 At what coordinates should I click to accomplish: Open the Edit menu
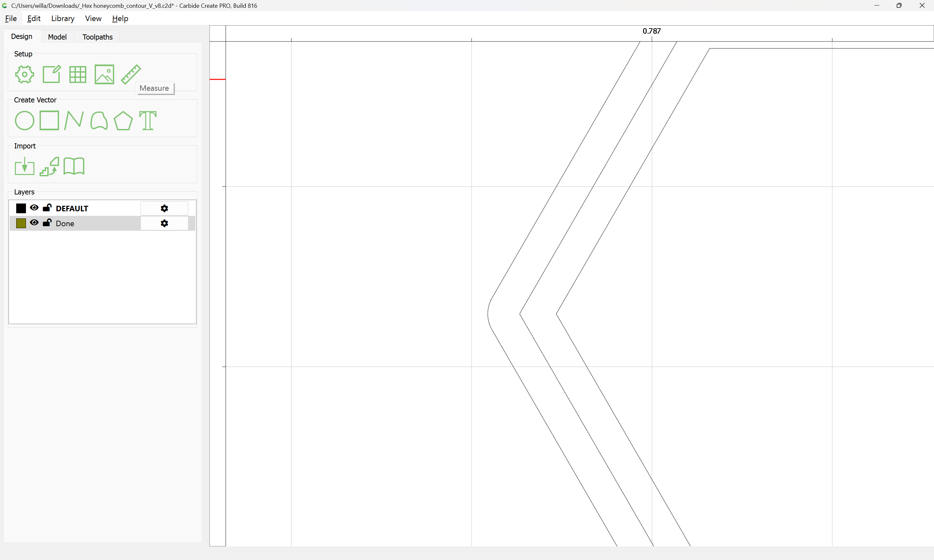(34, 18)
